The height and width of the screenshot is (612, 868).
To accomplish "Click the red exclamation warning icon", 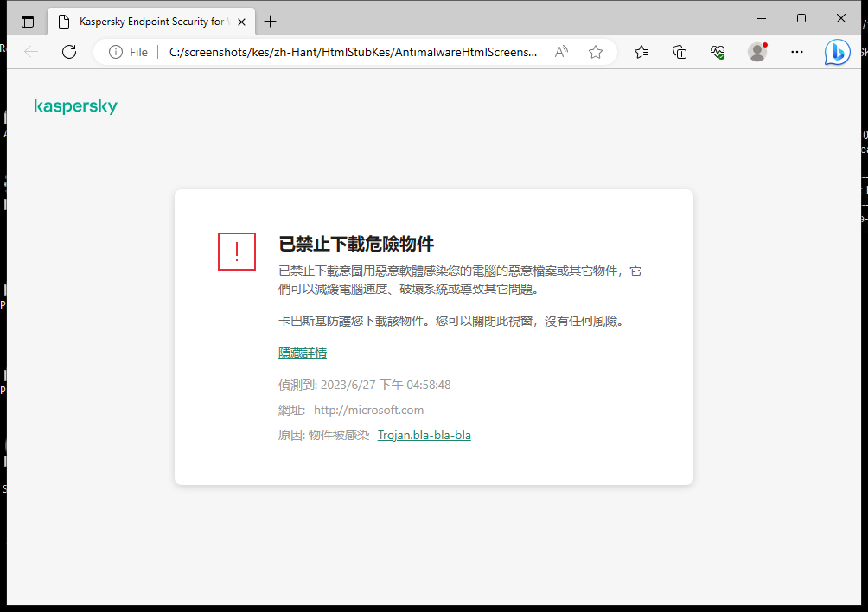I will tap(236, 252).
